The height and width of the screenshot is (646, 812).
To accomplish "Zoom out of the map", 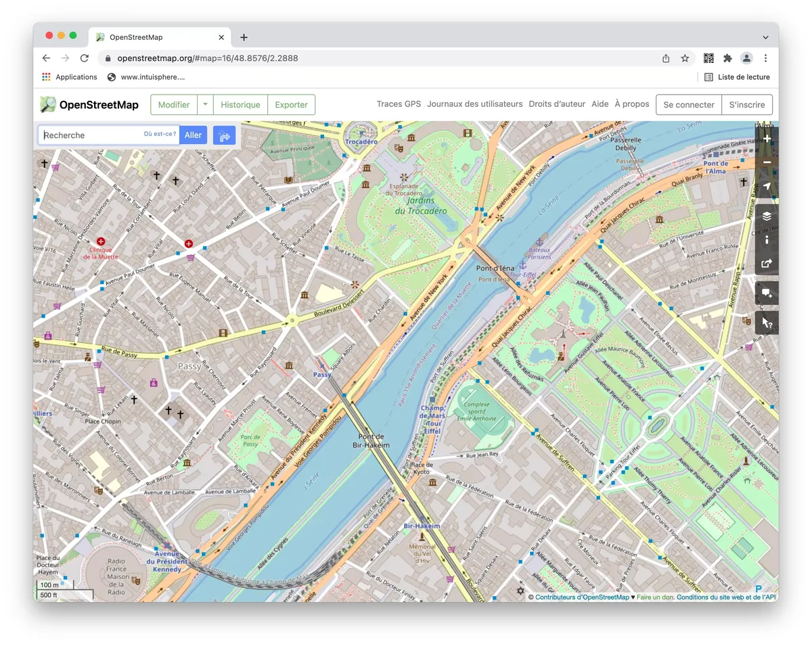I will (767, 162).
